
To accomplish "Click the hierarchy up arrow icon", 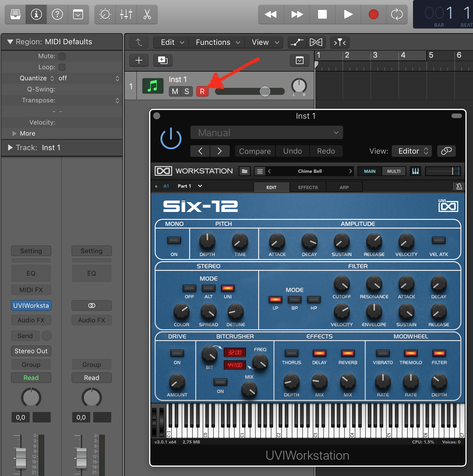I will tap(139, 42).
